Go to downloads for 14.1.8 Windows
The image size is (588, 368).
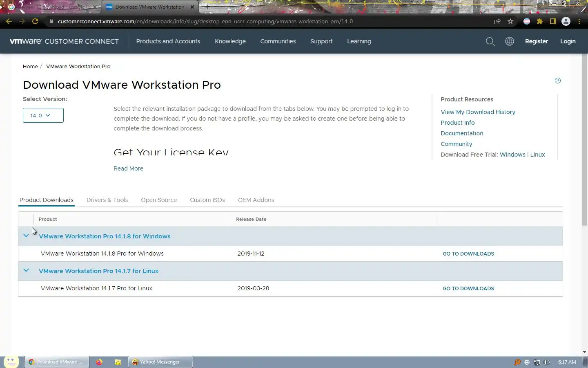[x=468, y=254]
